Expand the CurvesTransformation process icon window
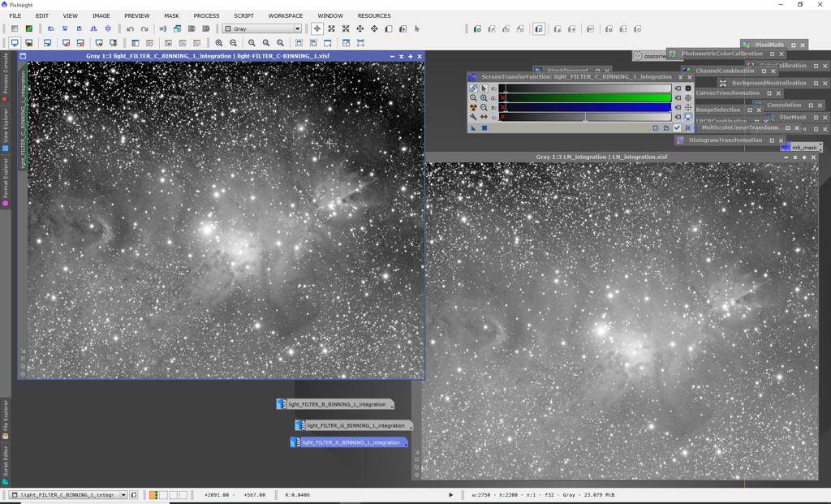Image resolution: width=831 pixels, height=504 pixels. pyautogui.click(x=769, y=93)
